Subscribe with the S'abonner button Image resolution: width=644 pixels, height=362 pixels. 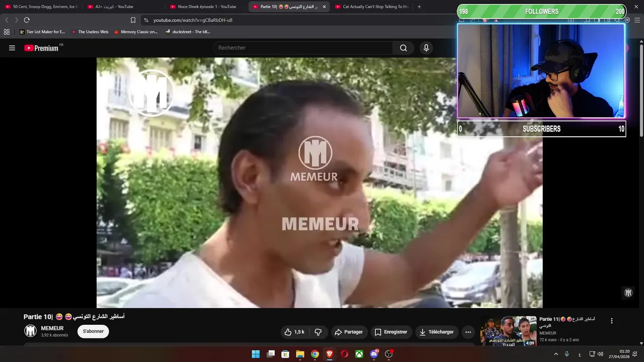tap(93, 331)
